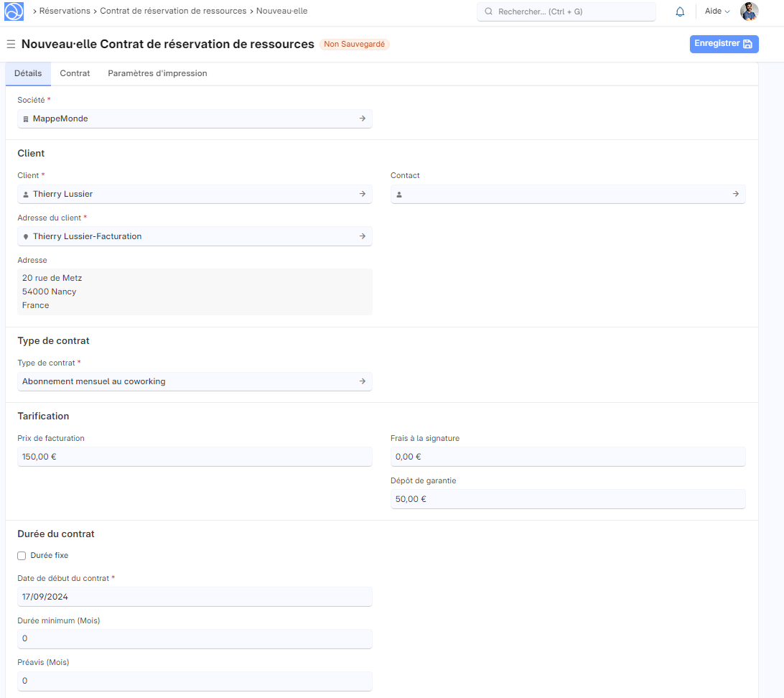Follow arrow link in Société field

(x=363, y=118)
